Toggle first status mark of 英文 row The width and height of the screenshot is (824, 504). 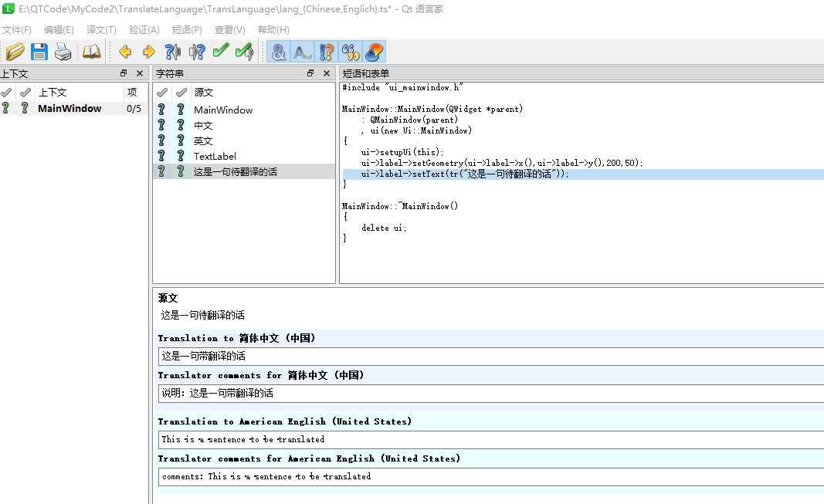pos(162,140)
